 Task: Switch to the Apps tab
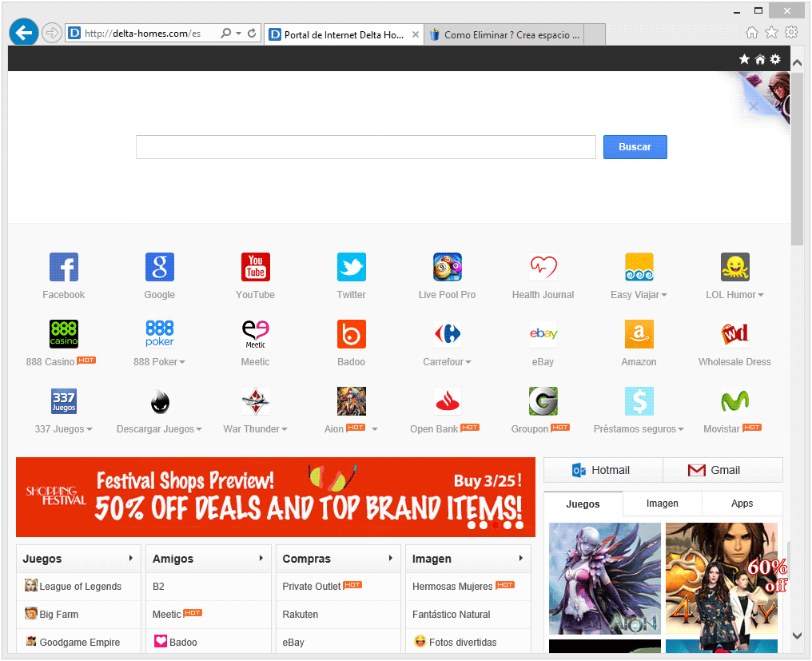(x=742, y=504)
